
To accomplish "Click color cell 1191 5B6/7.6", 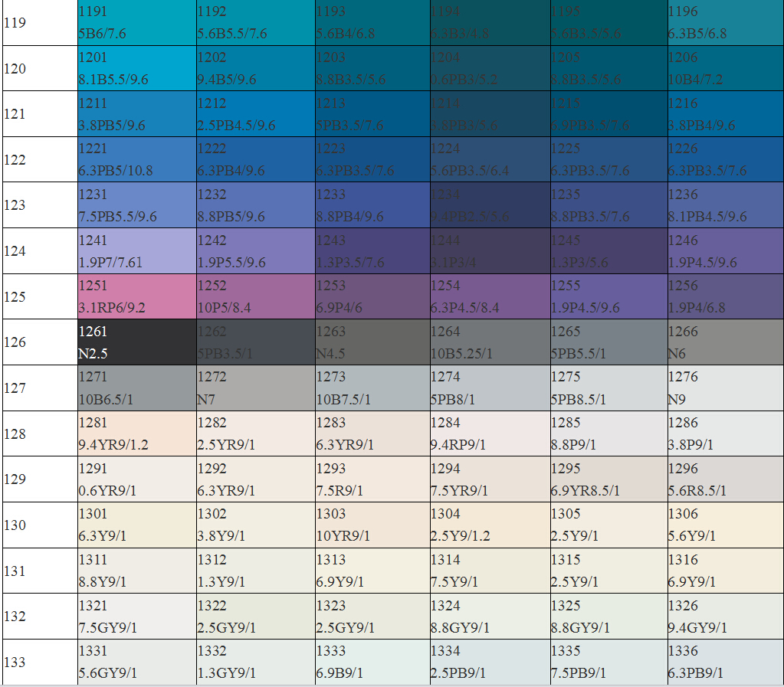I will [x=137, y=22].
